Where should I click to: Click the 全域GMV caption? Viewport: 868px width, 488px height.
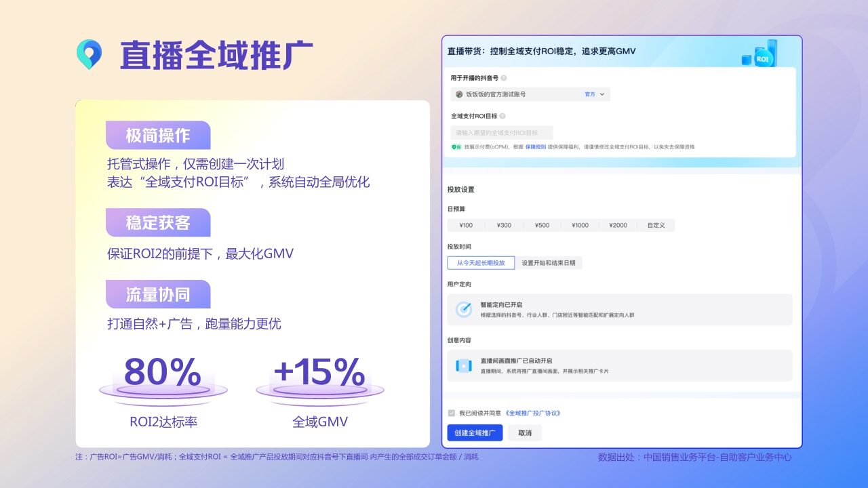tap(320, 422)
